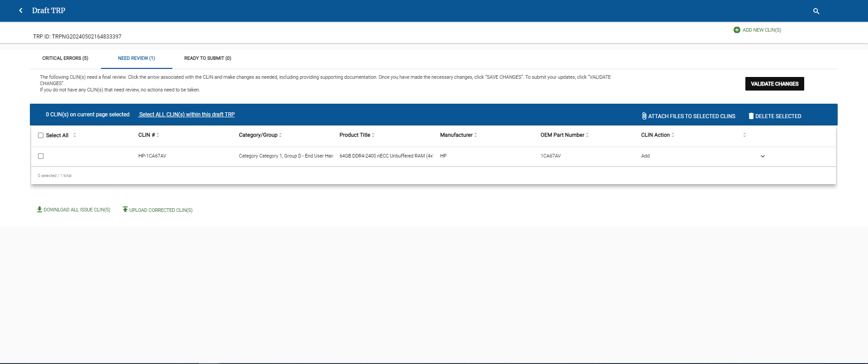The width and height of the screenshot is (868, 364).
Task: Expand the HP-1CA67AV row with chevron
Action: coord(763,156)
